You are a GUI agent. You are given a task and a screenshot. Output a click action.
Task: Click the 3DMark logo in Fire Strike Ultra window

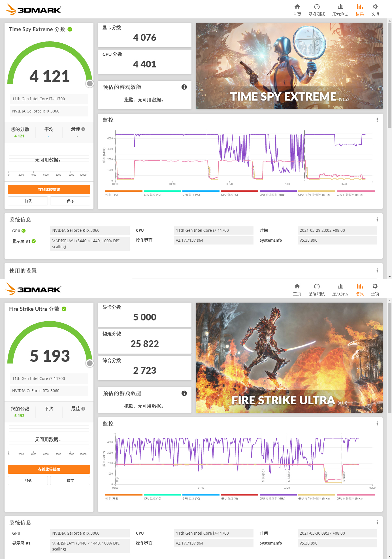point(33,289)
